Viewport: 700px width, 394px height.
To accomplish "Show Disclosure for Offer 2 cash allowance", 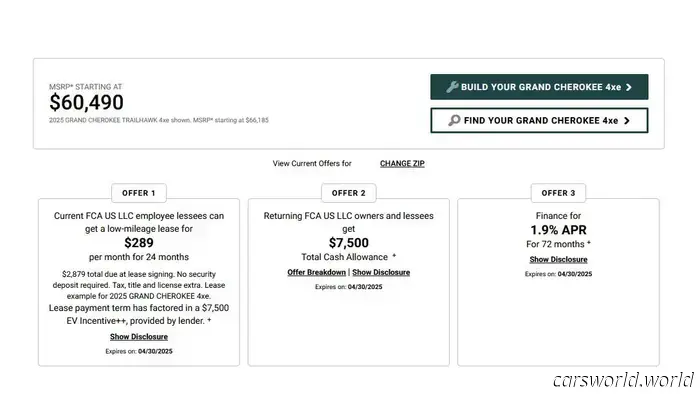I will coord(381,272).
